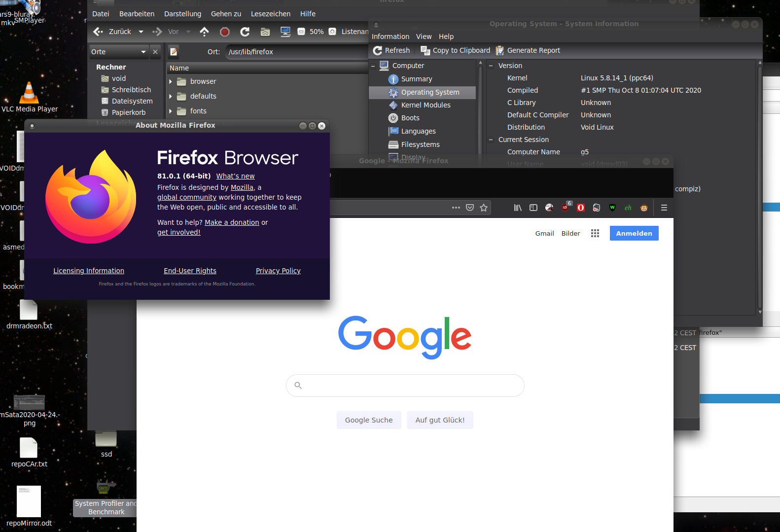Toggle the location edit pencil button
The width and height of the screenshot is (780, 532).
pyautogui.click(x=174, y=52)
